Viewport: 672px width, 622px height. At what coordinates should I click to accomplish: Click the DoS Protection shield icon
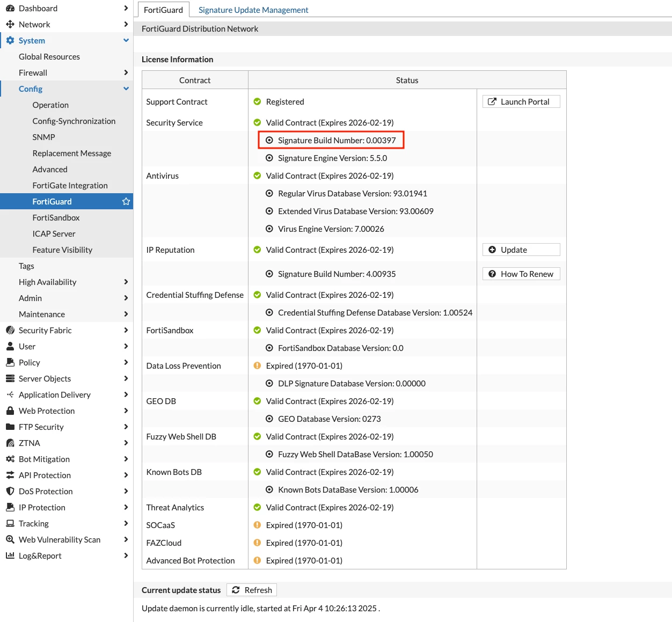coord(10,491)
